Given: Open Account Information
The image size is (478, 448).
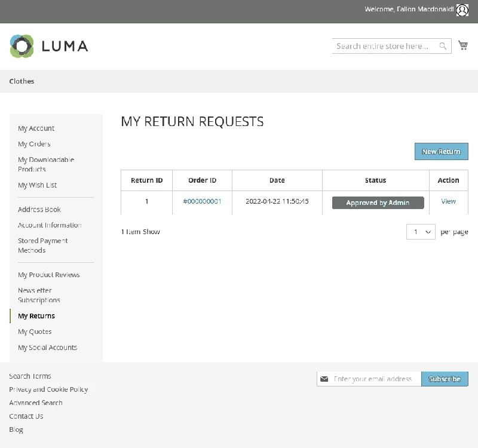Looking at the screenshot, I should click(x=50, y=225).
